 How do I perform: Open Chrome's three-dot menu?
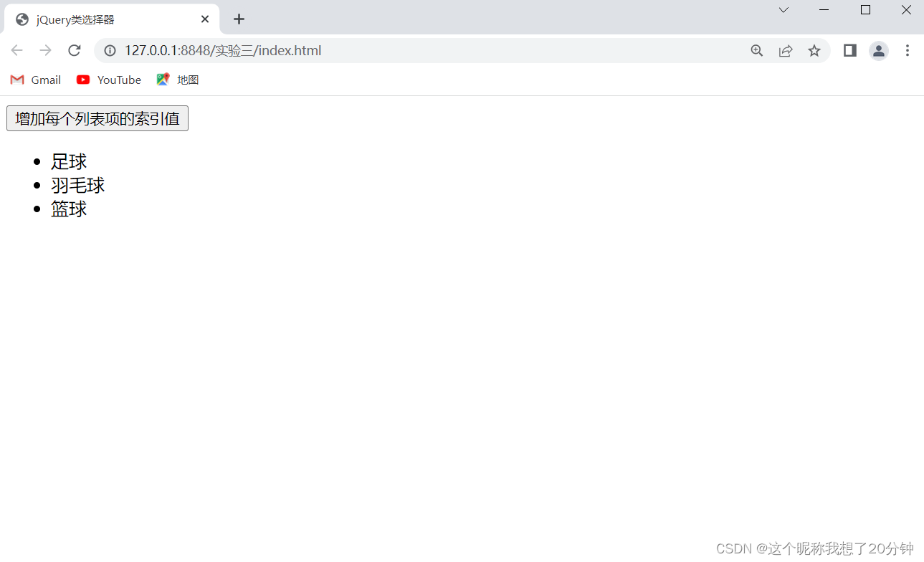908,50
